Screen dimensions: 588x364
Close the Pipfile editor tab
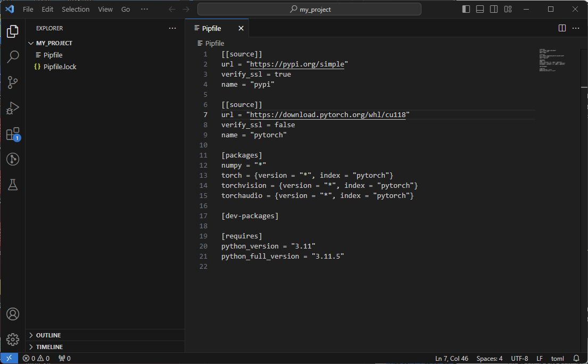(x=241, y=28)
